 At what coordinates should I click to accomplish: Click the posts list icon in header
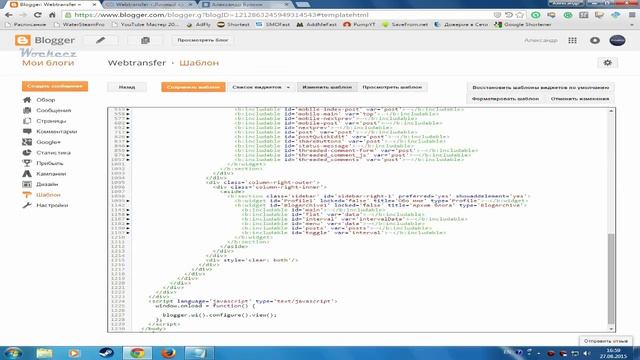145,40
